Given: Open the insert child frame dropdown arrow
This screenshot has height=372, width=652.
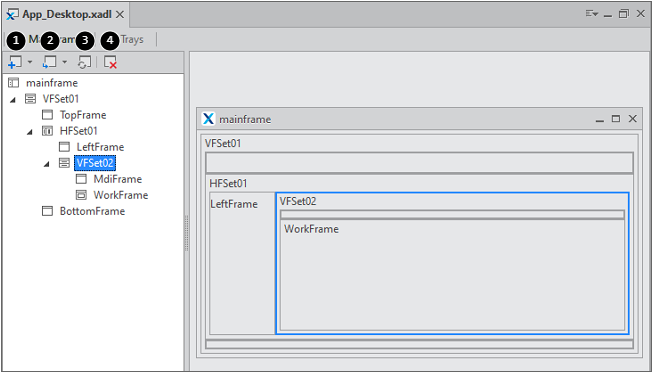Looking at the screenshot, I should click(64, 62).
